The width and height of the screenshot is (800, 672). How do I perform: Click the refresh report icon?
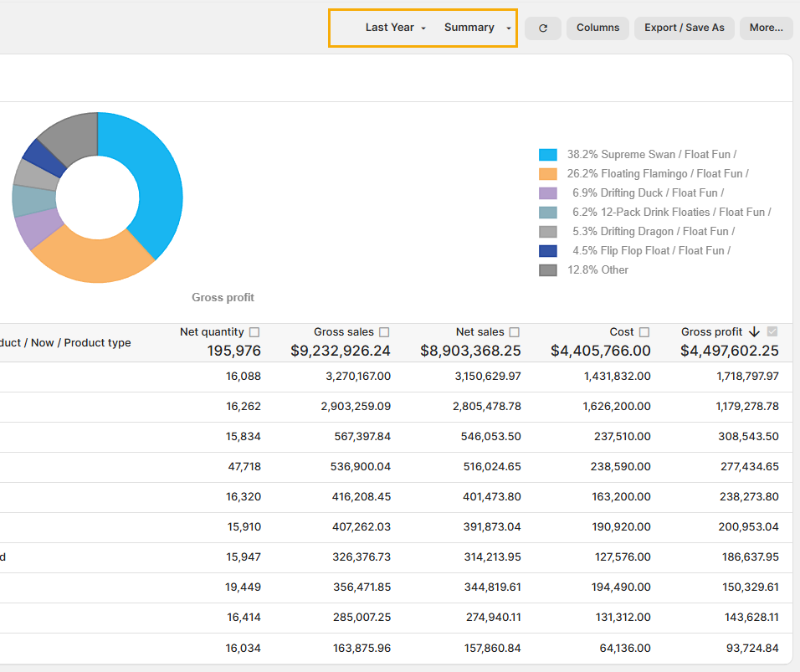click(x=543, y=28)
